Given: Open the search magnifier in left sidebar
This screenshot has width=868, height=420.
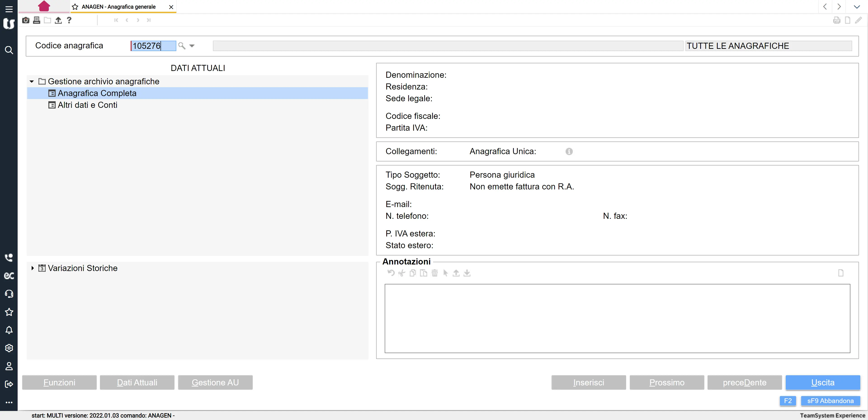Looking at the screenshot, I should pyautogui.click(x=9, y=50).
